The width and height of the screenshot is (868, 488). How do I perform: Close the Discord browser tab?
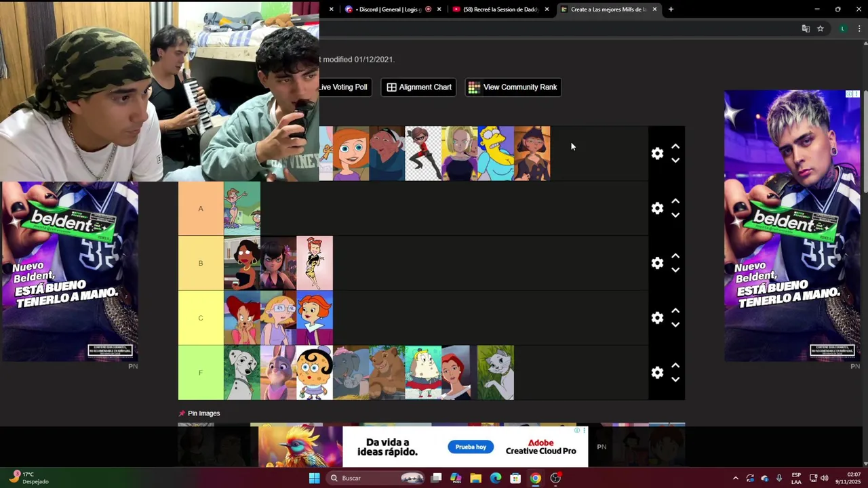point(439,9)
